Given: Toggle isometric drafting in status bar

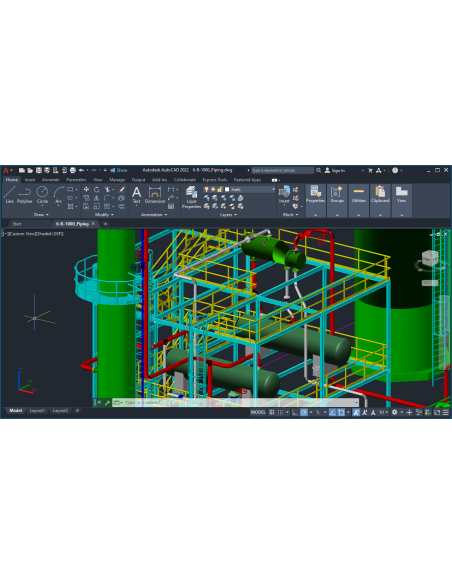Looking at the screenshot, I should coord(318,412).
